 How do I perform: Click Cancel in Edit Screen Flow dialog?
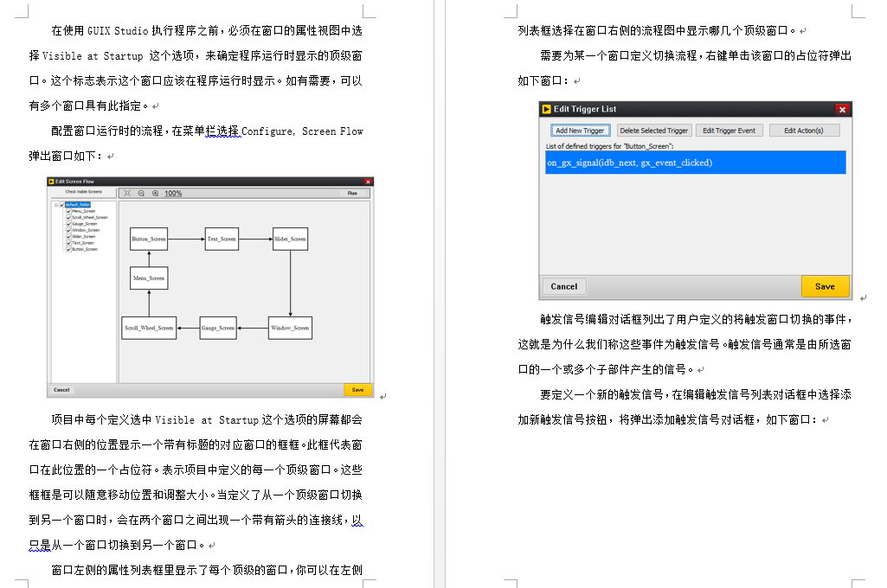coord(61,390)
